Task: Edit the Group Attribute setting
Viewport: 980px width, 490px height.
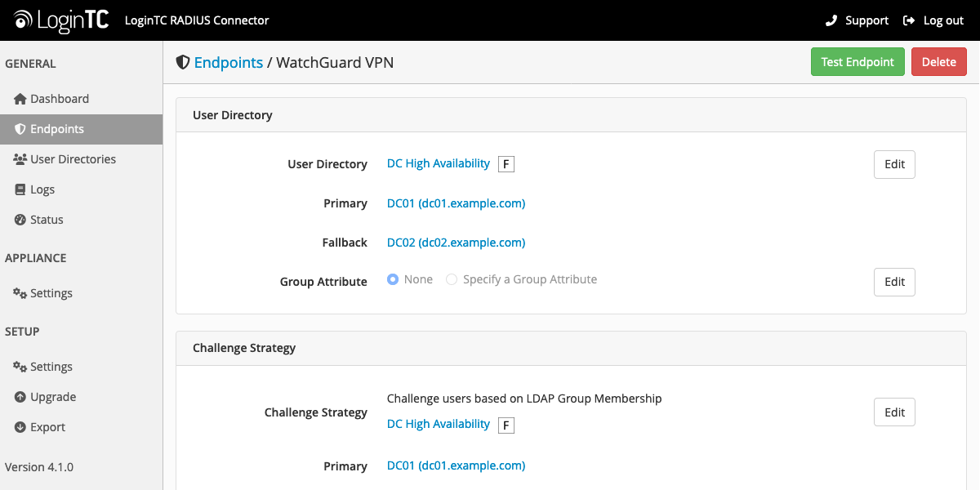Action: click(894, 282)
